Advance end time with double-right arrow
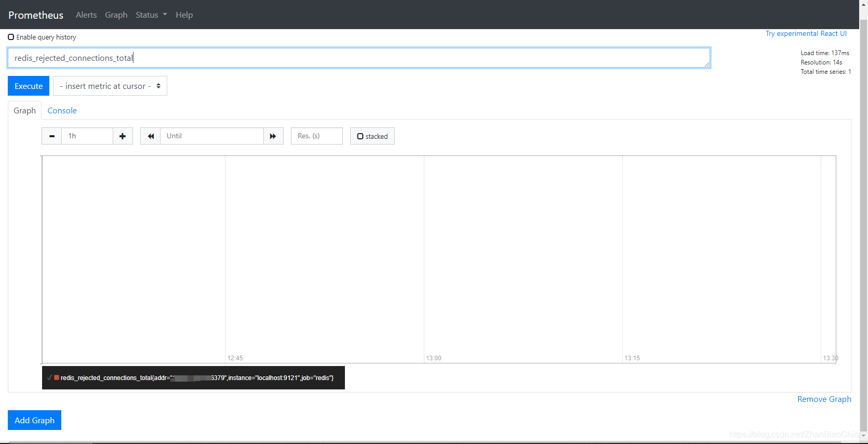Screen dimensions: 868x444 [x=273, y=136]
